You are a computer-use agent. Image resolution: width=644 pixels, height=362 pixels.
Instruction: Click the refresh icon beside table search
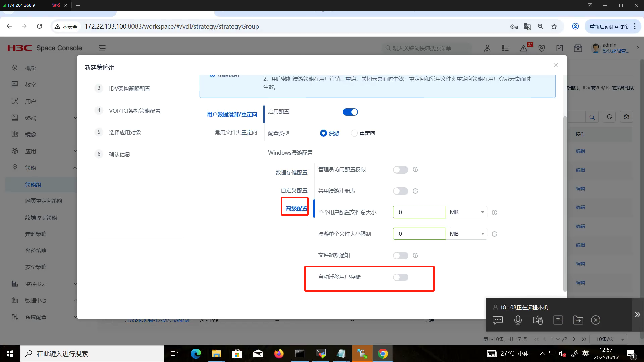click(x=609, y=117)
